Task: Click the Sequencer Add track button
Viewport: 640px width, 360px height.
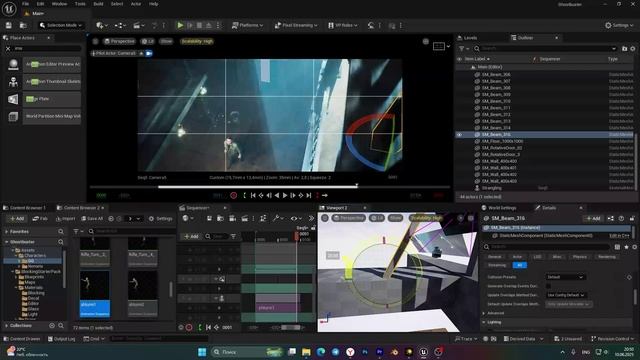Action: click(x=191, y=236)
